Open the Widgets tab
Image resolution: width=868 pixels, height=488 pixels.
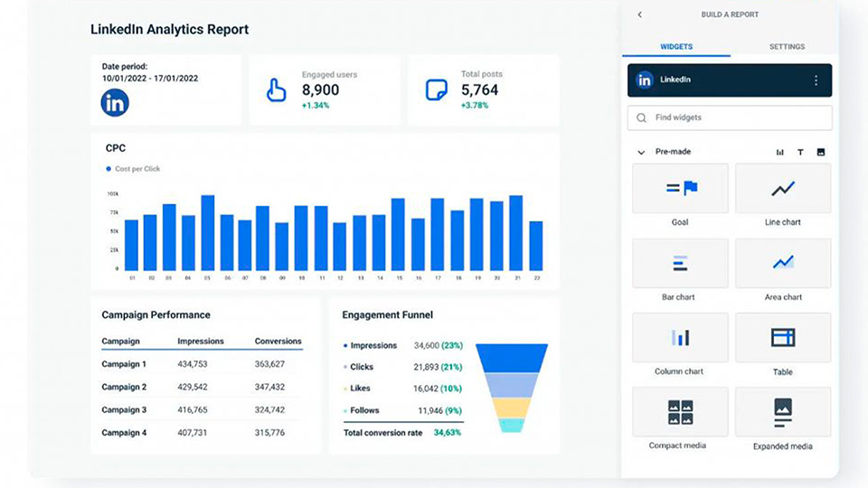[676, 47]
